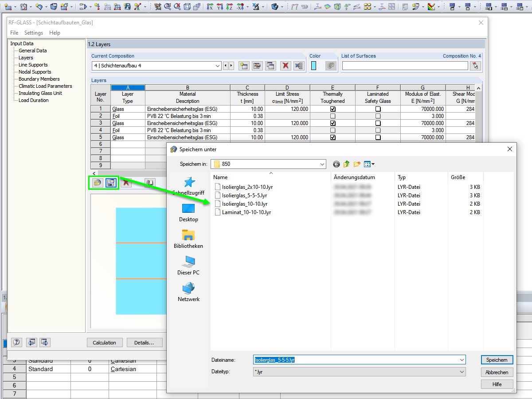Select Insulating Glass Unit in the tree
Screen dimensions: 532x399
(40, 93)
